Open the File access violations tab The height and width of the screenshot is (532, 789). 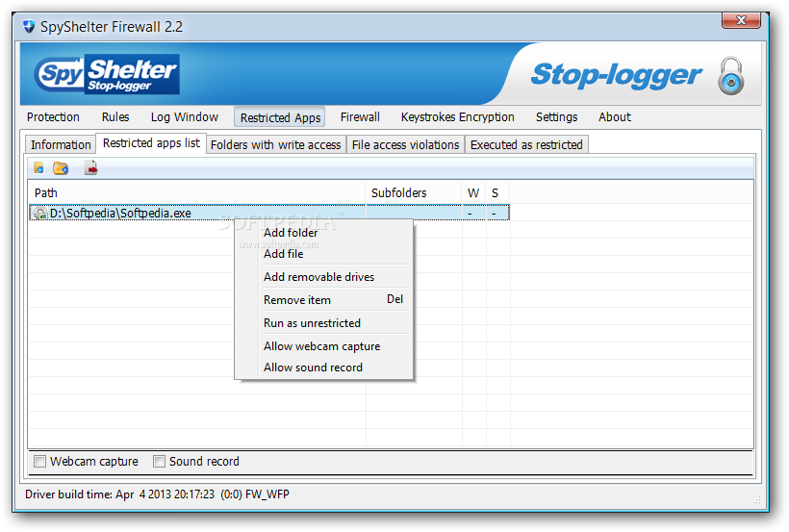(406, 145)
